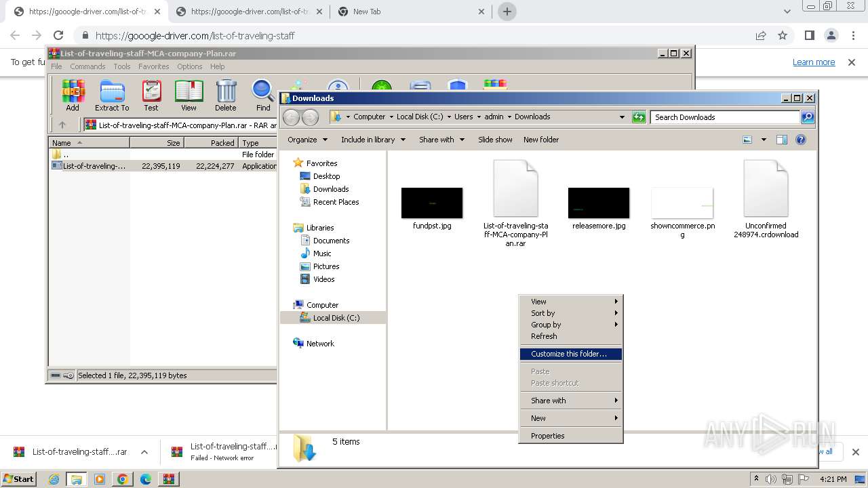Click Forward arrow in Downloads explorer
Image resolution: width=868 pixels, height=488 pixels.
click(x=311, y=117)
